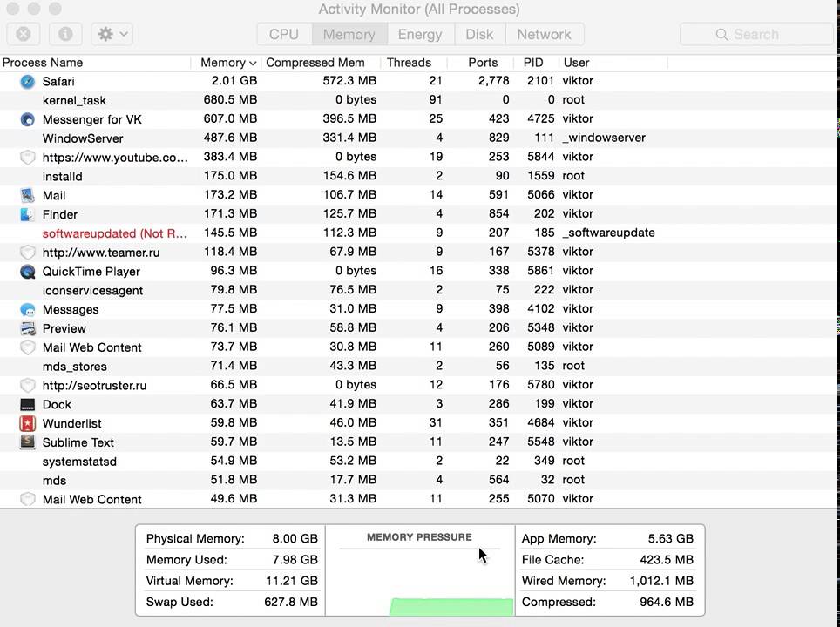Click the Physical Memory 8.00 GB value
The height and width of the screenshot is (627, 840).
click(x=295, y=539)
